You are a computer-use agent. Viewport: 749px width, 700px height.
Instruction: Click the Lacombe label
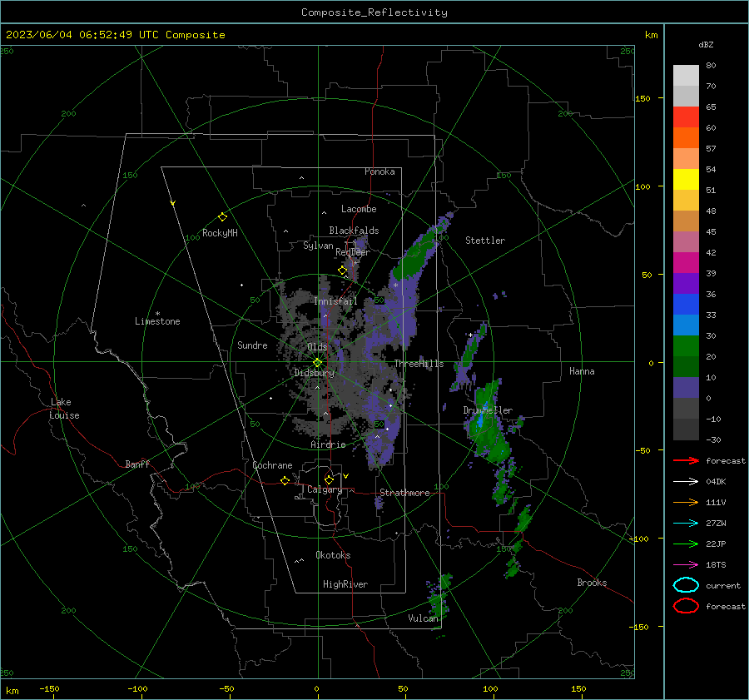[x=359, y=209]
